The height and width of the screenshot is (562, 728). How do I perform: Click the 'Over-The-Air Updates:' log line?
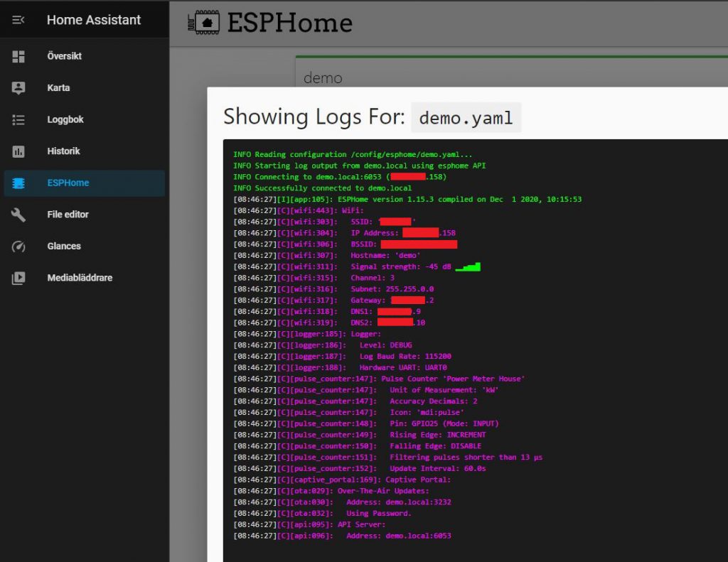tap(331, 490)
